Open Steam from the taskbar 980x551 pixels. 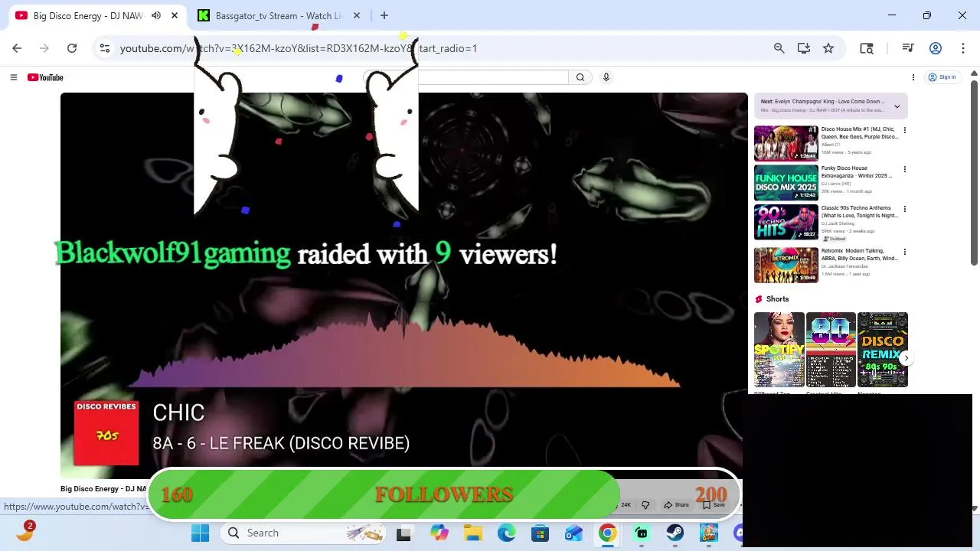pyautogui.click(x=675, y=533)
